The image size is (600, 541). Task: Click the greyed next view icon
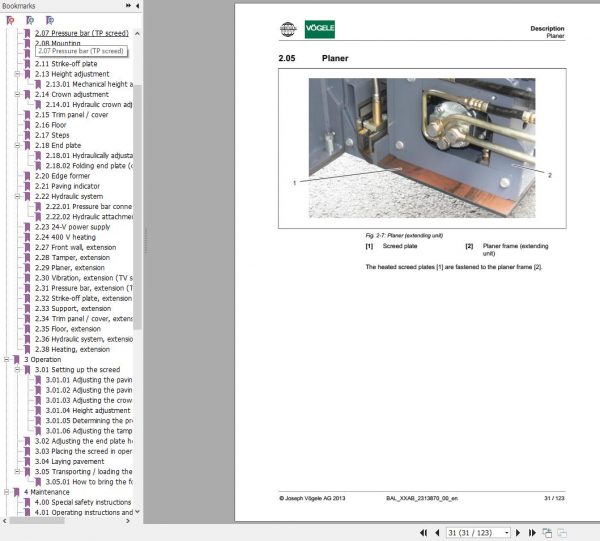pos(562,533)
